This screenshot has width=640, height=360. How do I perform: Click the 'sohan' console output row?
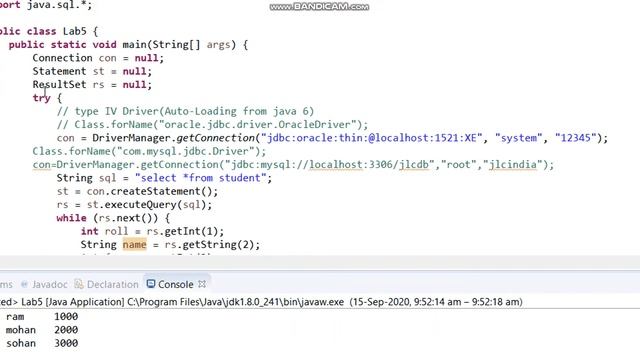(42, 343)
